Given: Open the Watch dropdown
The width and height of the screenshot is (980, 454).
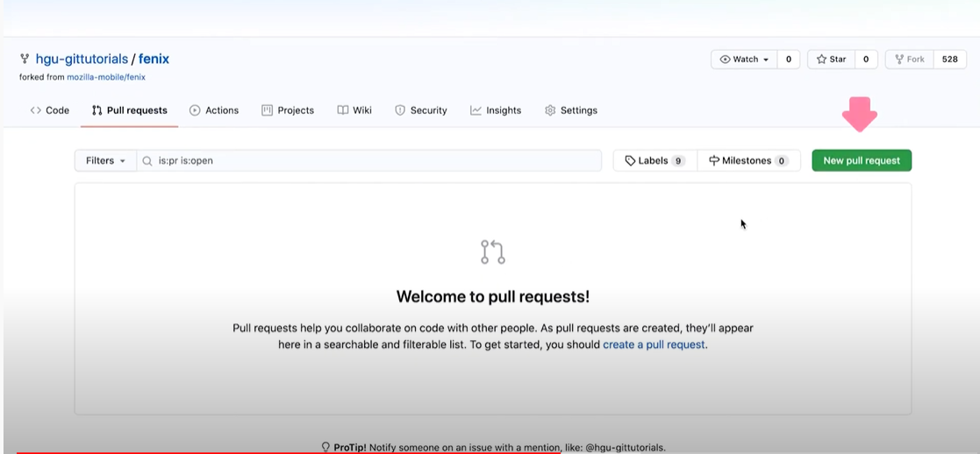Looking at the screenshot, I should point(744,60).
